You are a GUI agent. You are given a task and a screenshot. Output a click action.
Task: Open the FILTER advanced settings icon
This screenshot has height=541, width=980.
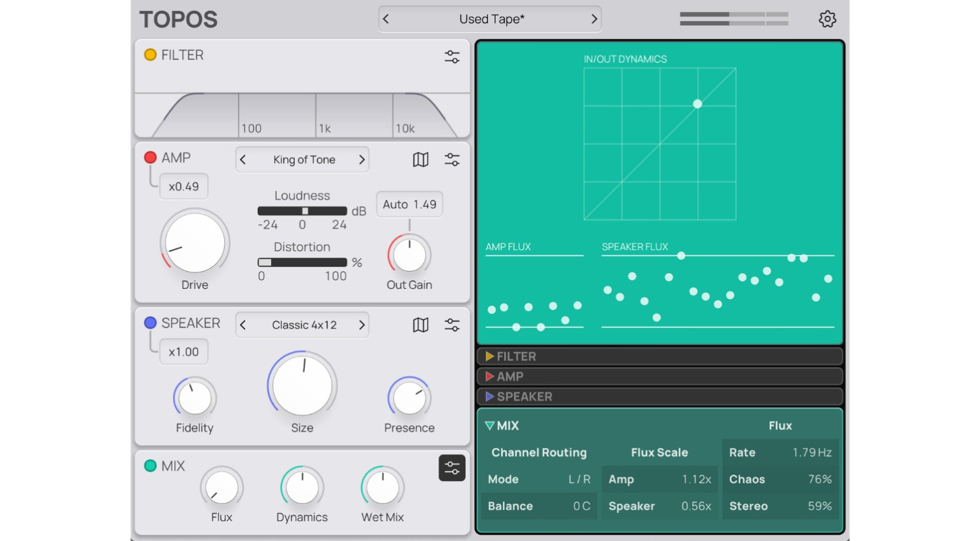click(x=452, y=56)
